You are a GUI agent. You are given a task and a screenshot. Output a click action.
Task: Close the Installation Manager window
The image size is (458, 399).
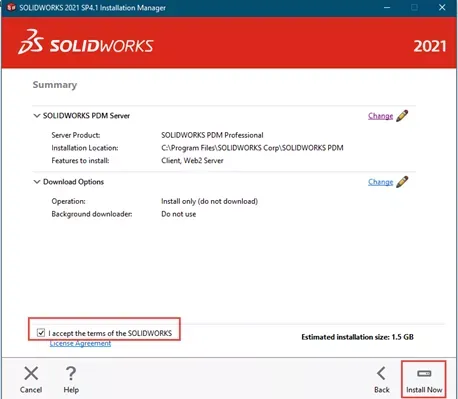442,7
